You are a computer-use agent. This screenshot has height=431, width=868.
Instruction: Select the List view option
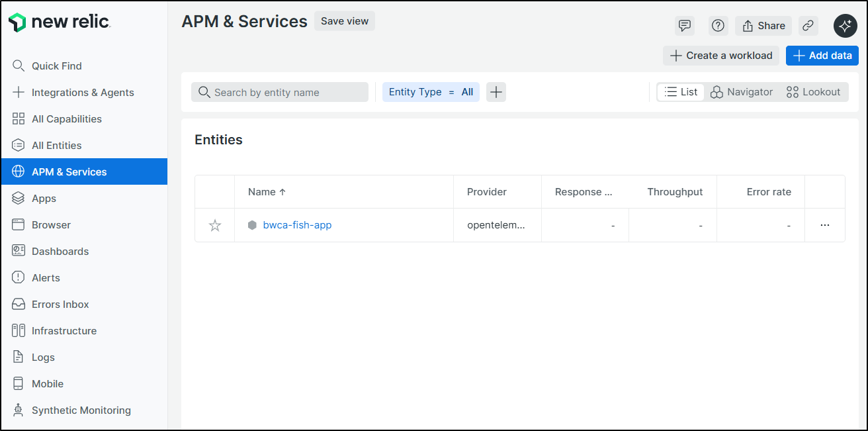pyautogui.click(x=681, y=92)
